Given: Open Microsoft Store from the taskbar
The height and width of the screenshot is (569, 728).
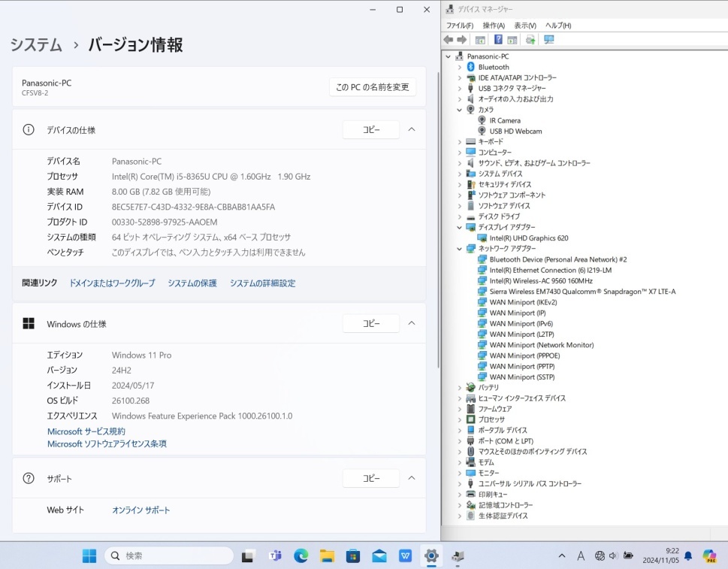Looking at the screenshot, I should [x=353, y=555].
